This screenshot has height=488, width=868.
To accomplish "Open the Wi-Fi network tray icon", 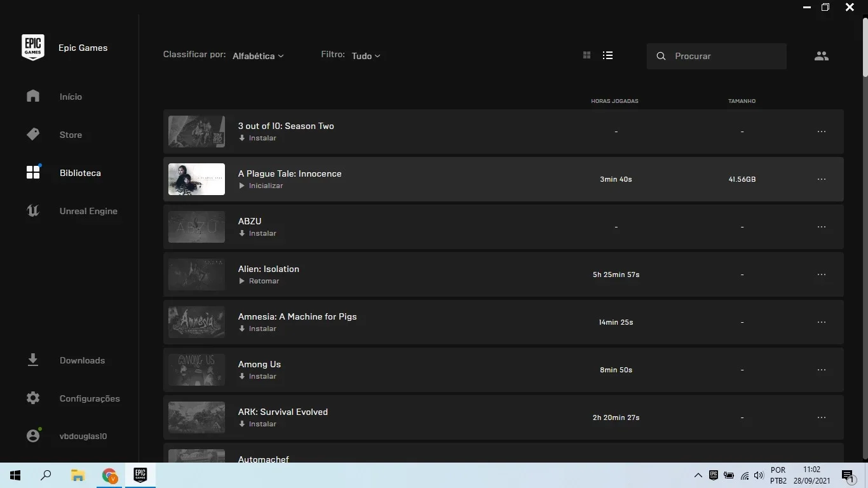I will click(x=744, y=475).
